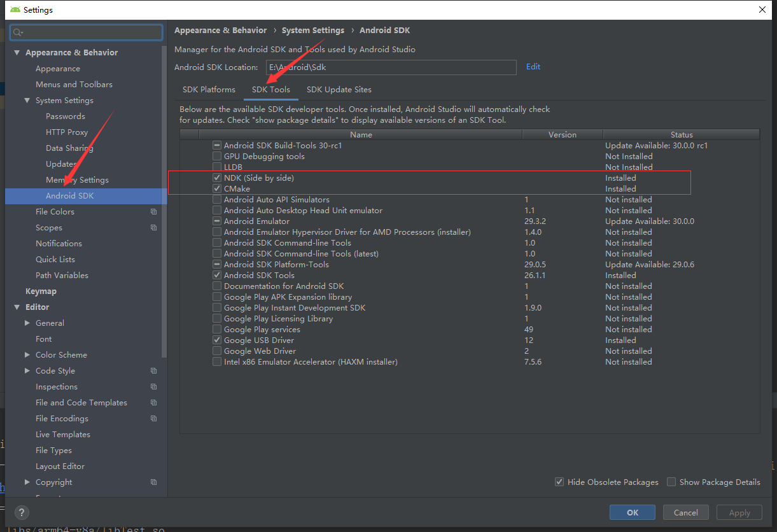Screen dimensions: 777x532
Task: Click System Settings in the breadcrumb
Action: pos(313,30)
